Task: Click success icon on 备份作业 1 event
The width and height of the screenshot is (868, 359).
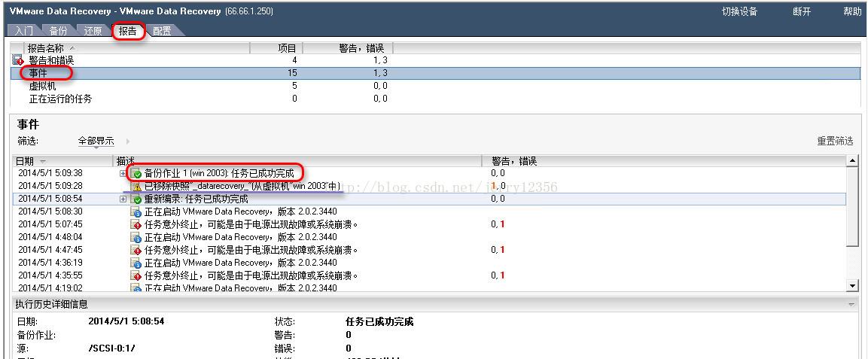Action: click(x=136, y=174)
